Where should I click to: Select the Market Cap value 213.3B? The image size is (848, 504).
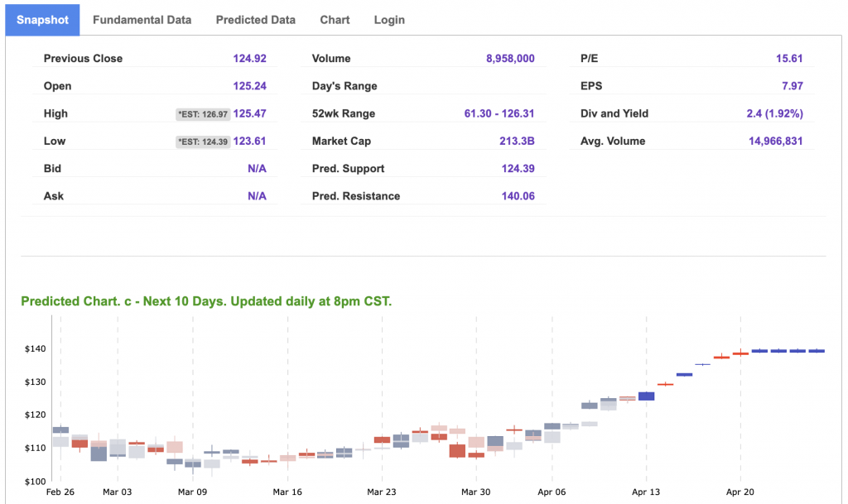pyautogui.click(x=517, y=141)
